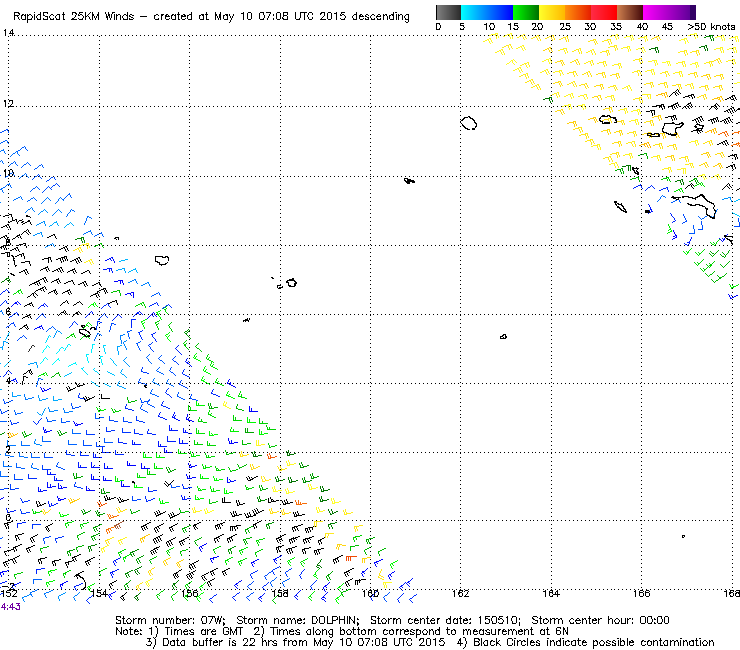Click the word 'descending' in the title
The height and width of the screenshot is (650, 740).
pyautogui.click(x=381, y=17)
